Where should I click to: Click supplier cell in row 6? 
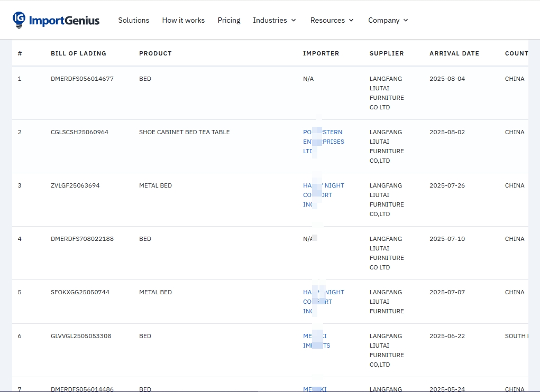[387, 350]
